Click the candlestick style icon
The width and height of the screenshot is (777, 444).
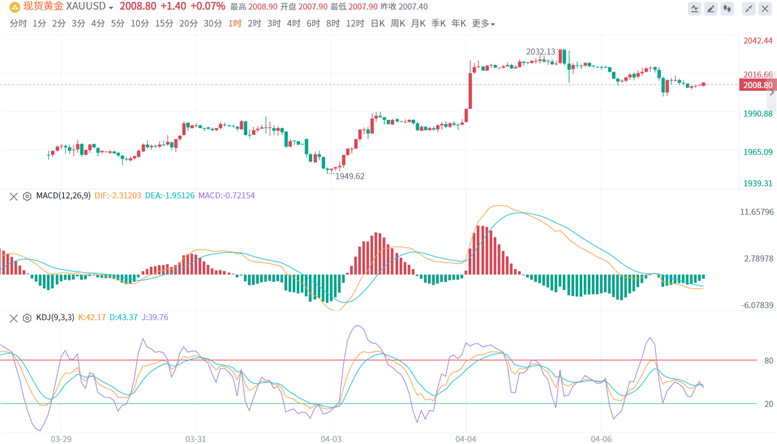[x=727, y=8]
